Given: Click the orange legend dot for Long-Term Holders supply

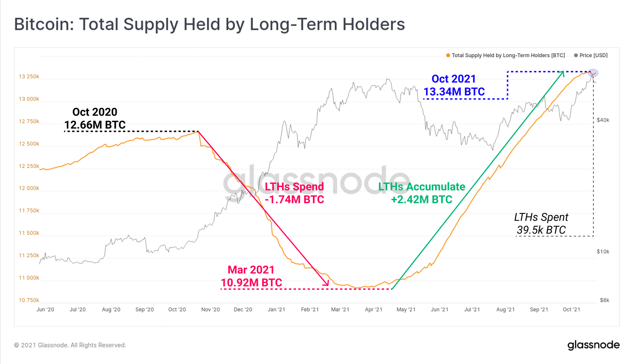Looking at the screenshot, I should pos(448,55).
